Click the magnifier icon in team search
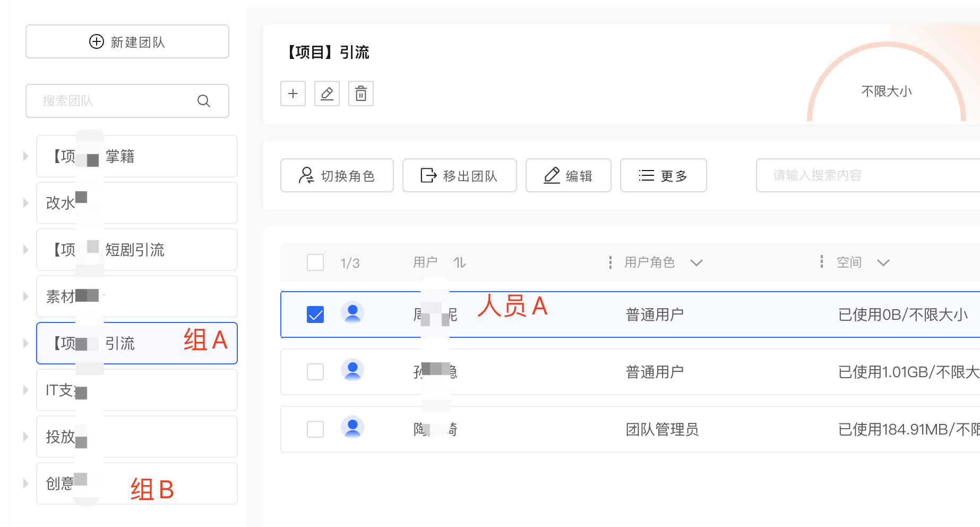 point(204,101)
